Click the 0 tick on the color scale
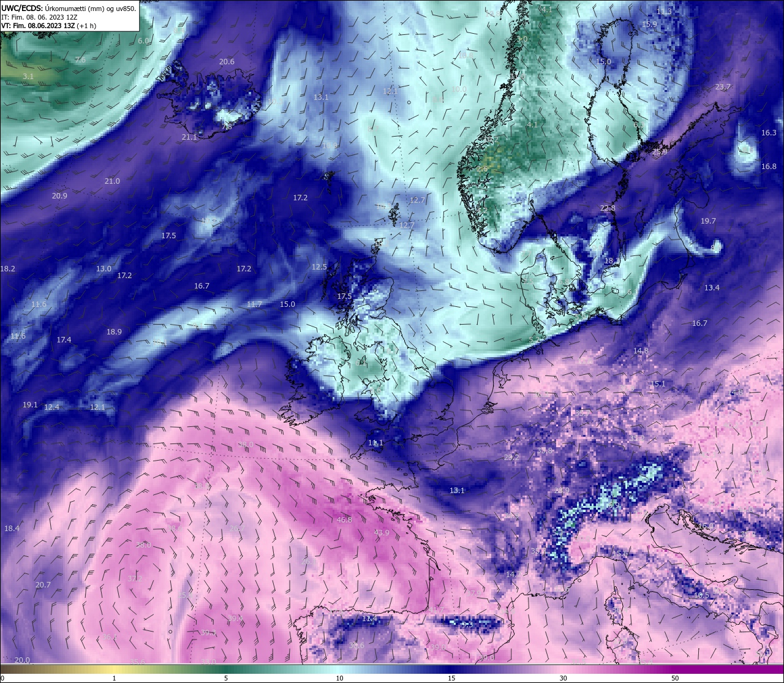 (2, 678)
